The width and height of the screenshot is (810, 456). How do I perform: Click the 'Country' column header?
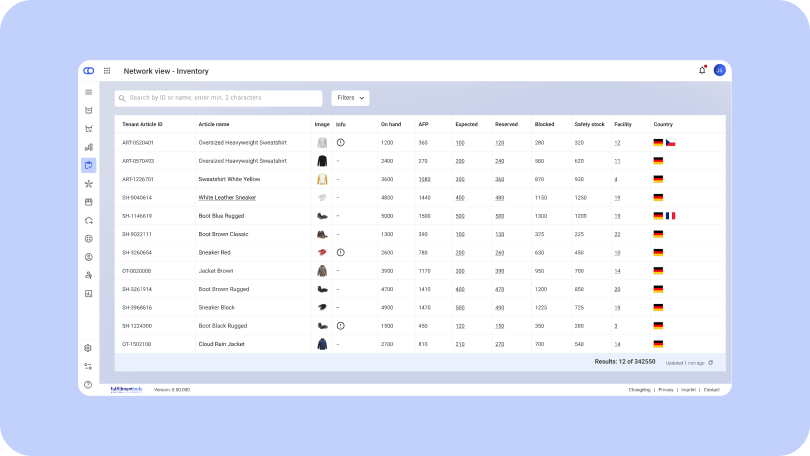[663, 124]
